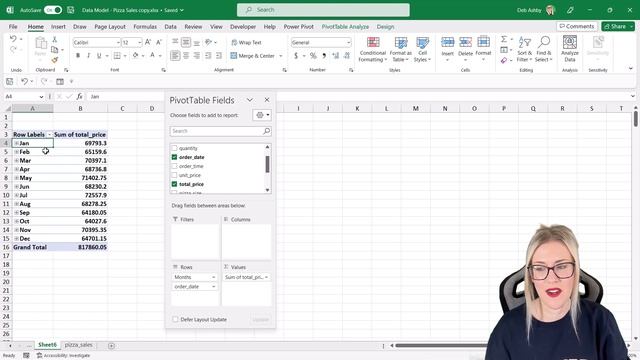The height and width of the screenshot is (360, 640).
Task: Select the Grand Total cell
Action: tap(32, 247)
